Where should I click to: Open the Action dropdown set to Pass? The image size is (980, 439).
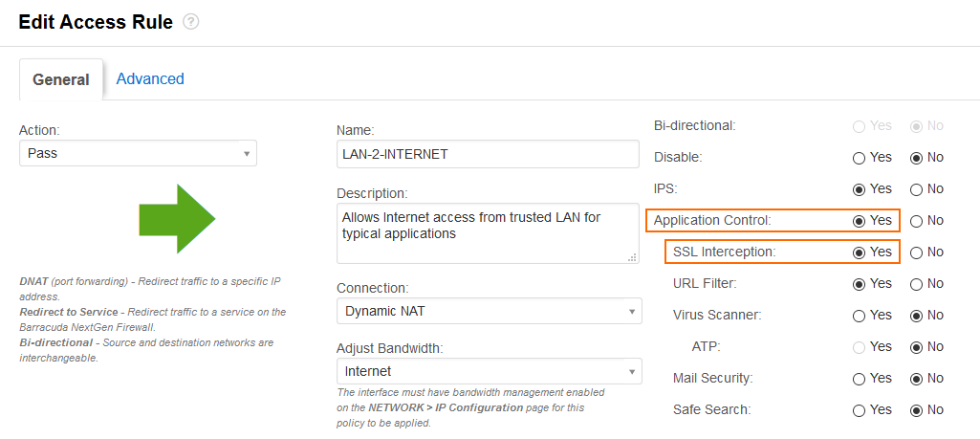(x=138, y=153)
